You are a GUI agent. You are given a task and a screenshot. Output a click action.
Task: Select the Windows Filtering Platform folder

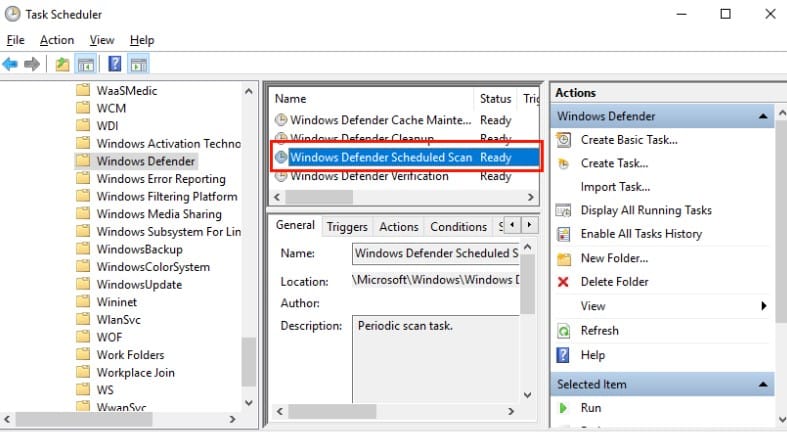click(x=167, y=196)
